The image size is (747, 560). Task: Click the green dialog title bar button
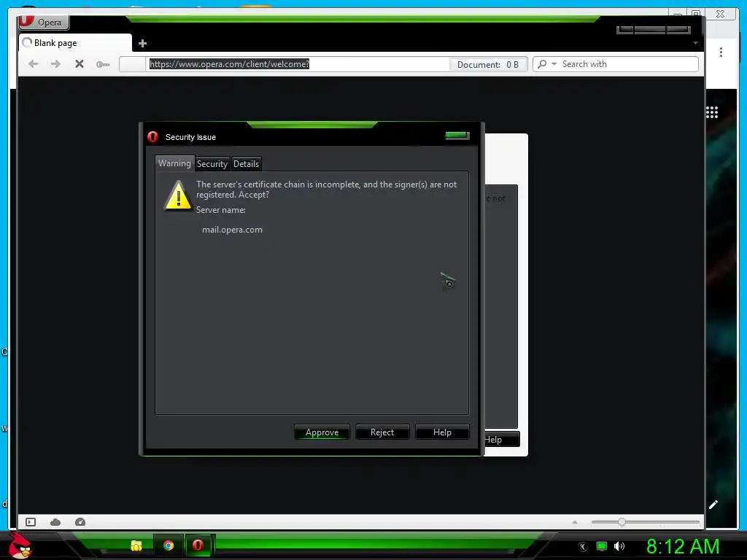click(457, 136)
